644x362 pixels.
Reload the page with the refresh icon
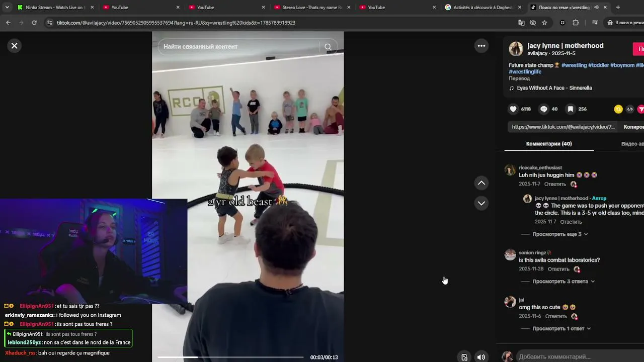pyautogui.click(x=34, y=23)
